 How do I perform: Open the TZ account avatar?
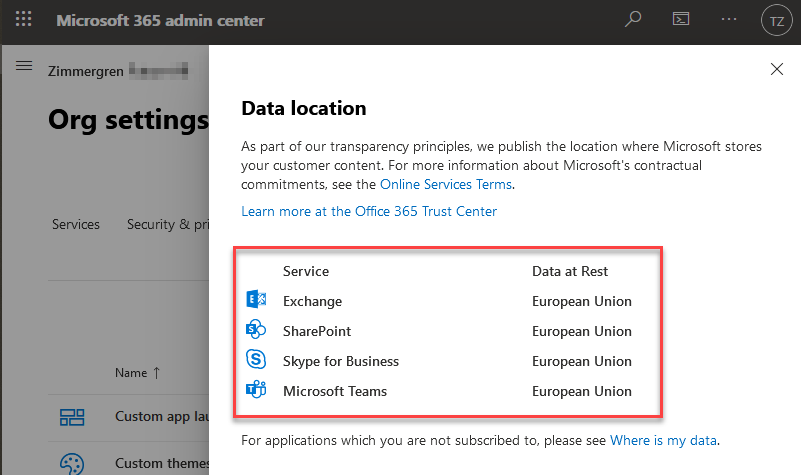[775, 19]
